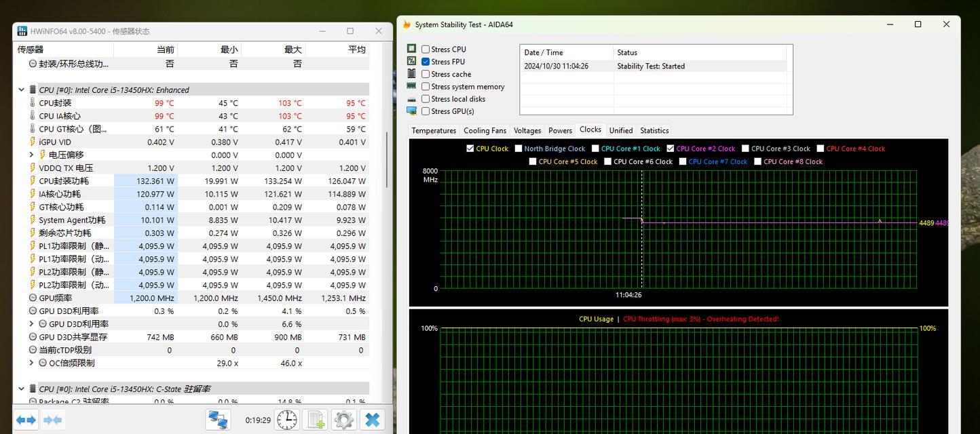Click the HWiNFO clock reset timer icon
This screenshot has height=434, width=980.
(287, 420)
